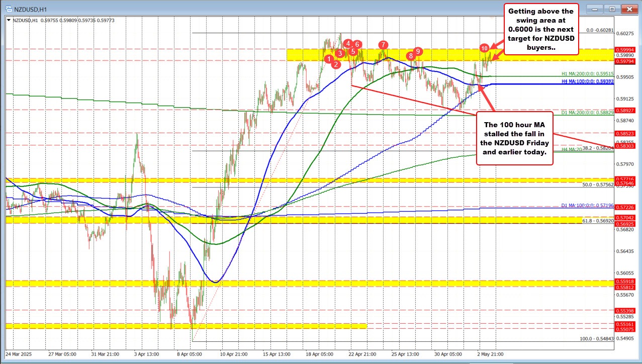Screen dimensions: 642x364
Task: Click red swing marker number 1
Action: click(329, 59)
